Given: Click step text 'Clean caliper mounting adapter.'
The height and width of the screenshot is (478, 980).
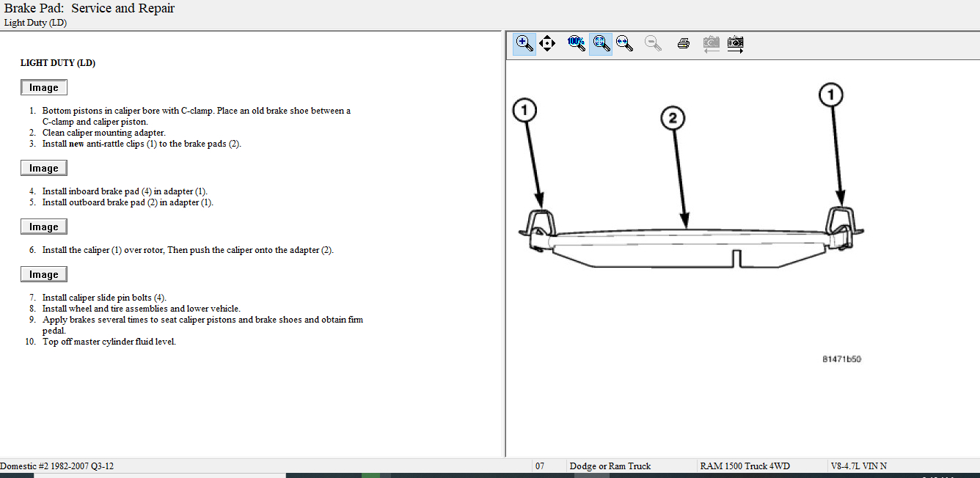Looking at the screenshot, I should [x=104, y=133].
